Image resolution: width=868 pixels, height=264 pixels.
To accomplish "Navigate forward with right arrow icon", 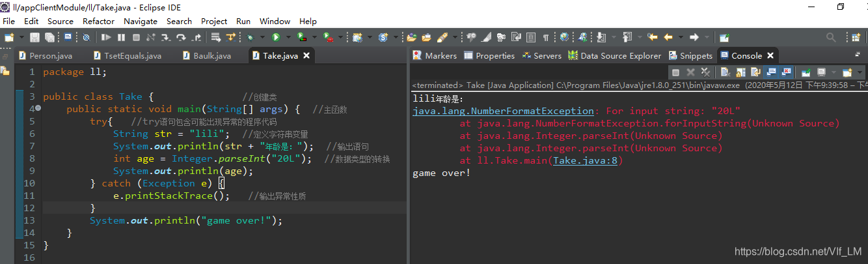I will tap(694, 37).
